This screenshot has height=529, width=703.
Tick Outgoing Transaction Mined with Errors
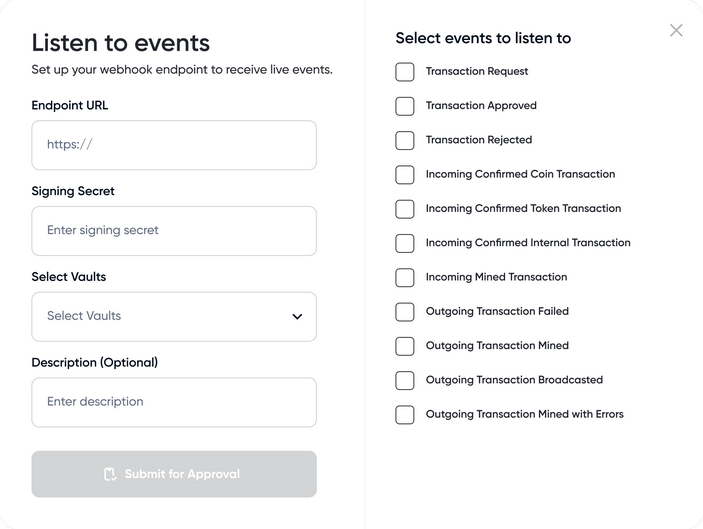tap(405, 414)
